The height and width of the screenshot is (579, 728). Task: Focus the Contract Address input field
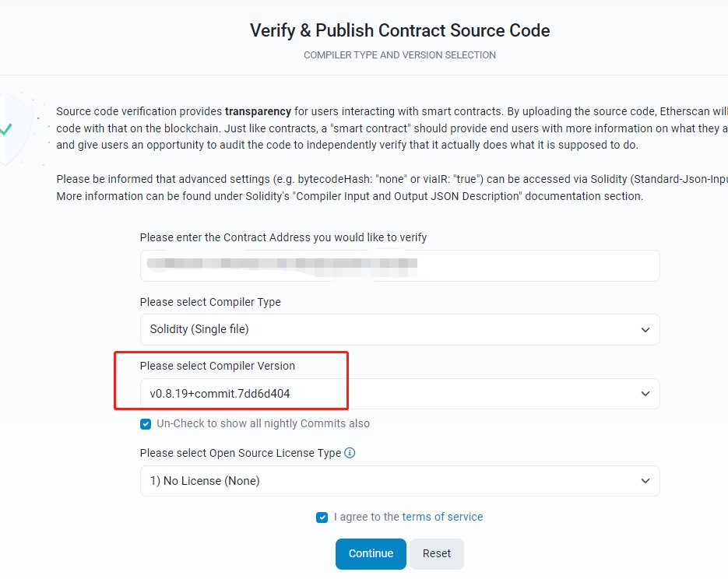pyautogui.click(x=399, y=266)
